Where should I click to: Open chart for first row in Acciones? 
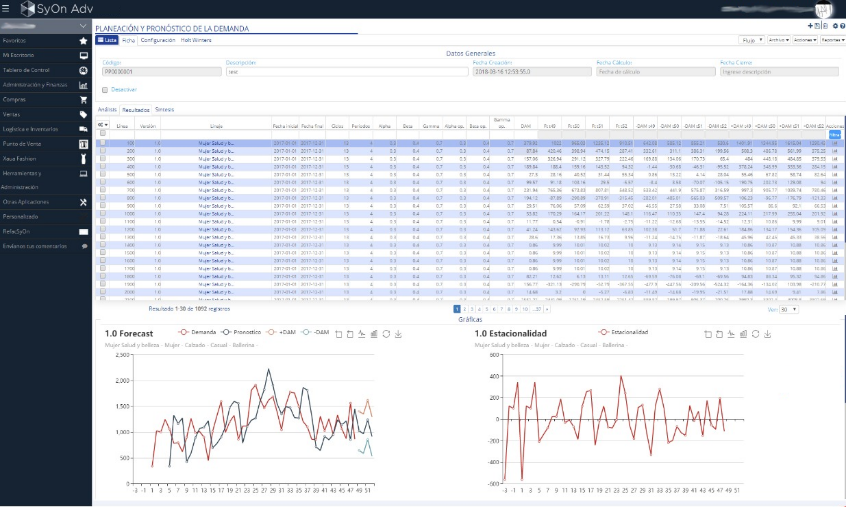point(835,143)
